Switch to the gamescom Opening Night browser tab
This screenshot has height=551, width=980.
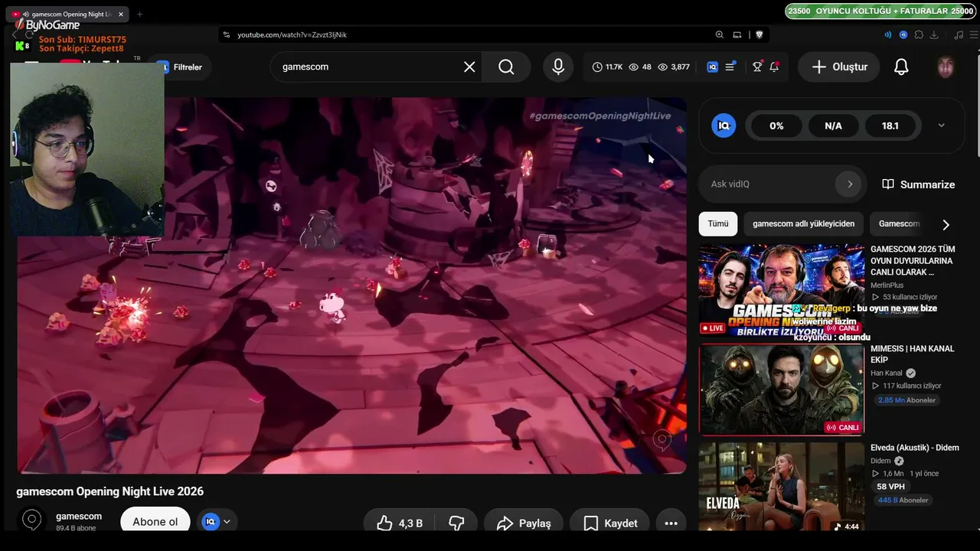point(67,15)
